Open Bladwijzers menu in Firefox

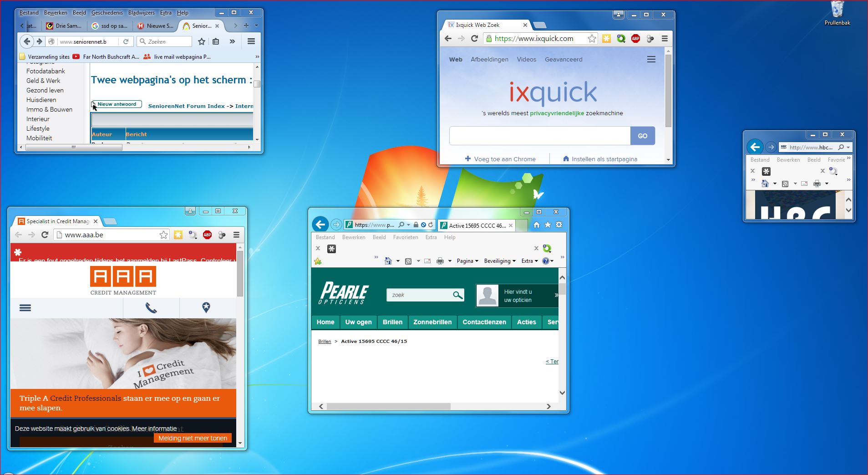(x=141, y=13)
